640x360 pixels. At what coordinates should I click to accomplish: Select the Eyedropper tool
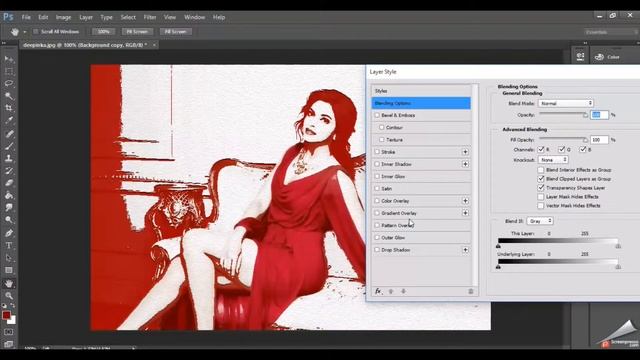9,120
